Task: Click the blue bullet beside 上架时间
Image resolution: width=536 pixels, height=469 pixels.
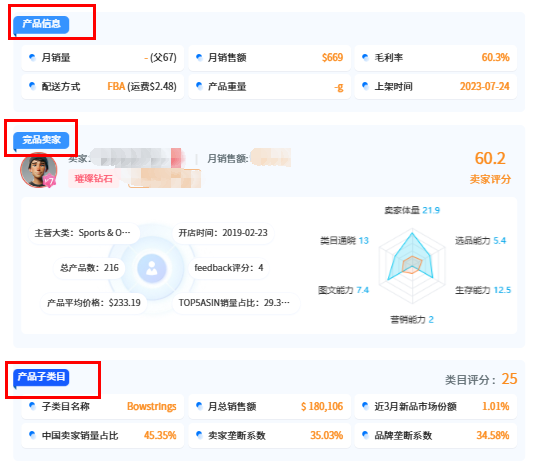Action: pyautogui.click(x=365, y=86)
